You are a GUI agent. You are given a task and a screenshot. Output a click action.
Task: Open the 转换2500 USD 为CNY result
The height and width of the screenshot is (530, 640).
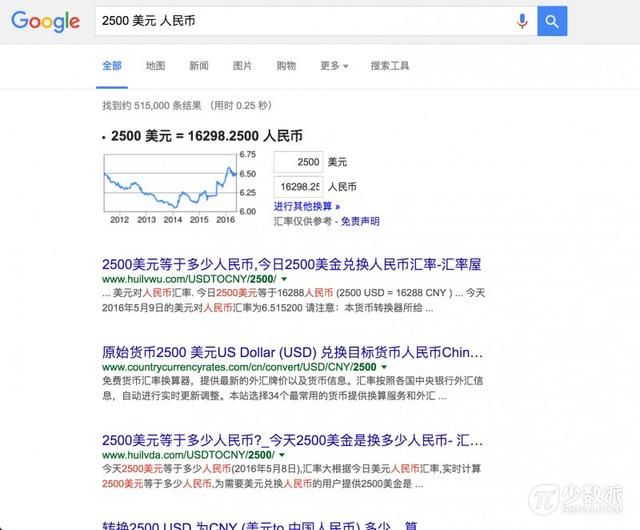[x=260, y=525]
